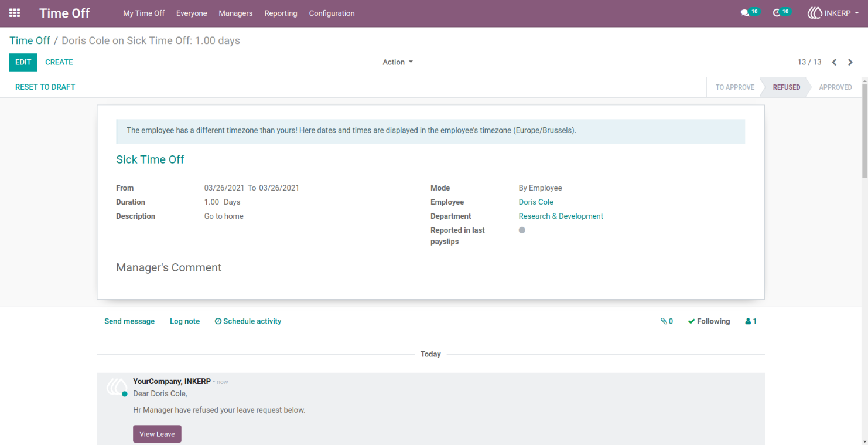Screen dimensions: 868x445
Task: Show followers person icon
Action: 751,321
